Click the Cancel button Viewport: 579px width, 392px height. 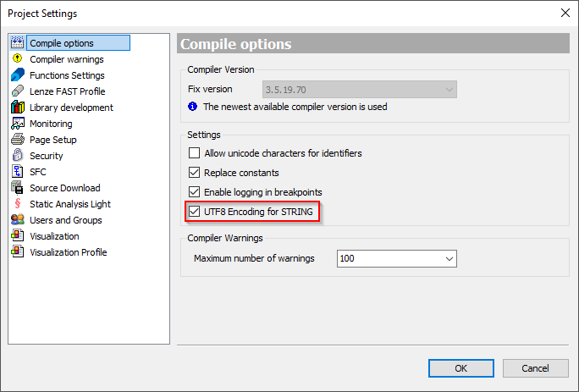[x=535, y=368]
